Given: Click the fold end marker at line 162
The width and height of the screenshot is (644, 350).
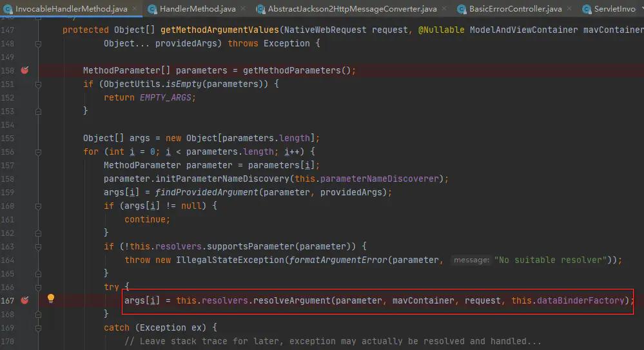Looking at the screenshot, I should click(x=38, y=233).
